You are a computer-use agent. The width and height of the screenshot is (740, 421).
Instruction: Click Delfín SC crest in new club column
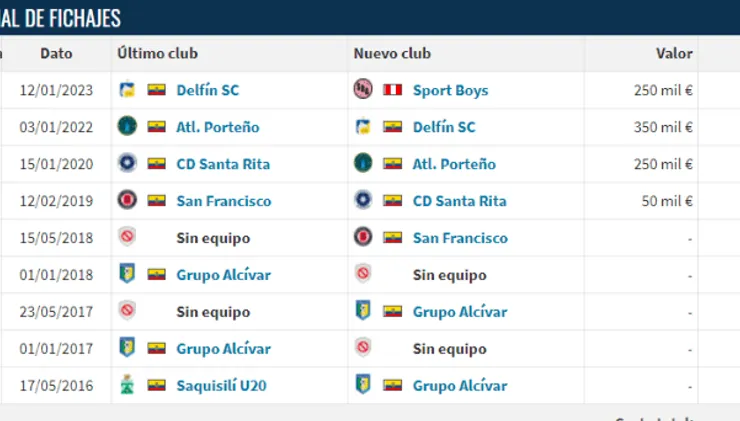[363, 127]
